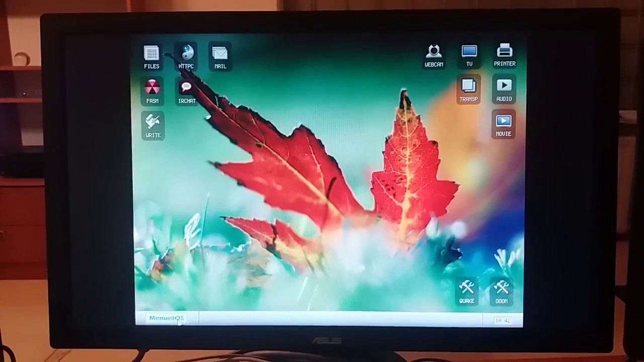Click the clock showing 18:42

(x=502, y=320)
